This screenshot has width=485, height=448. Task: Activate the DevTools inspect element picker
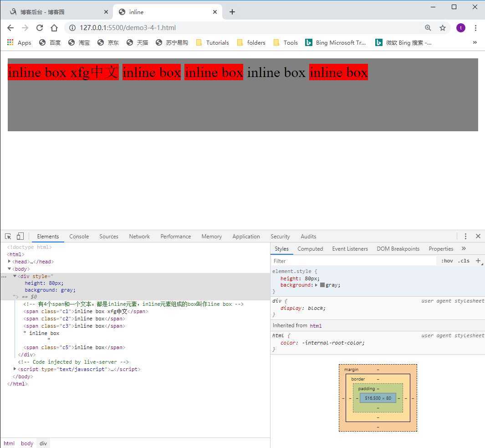8,237
